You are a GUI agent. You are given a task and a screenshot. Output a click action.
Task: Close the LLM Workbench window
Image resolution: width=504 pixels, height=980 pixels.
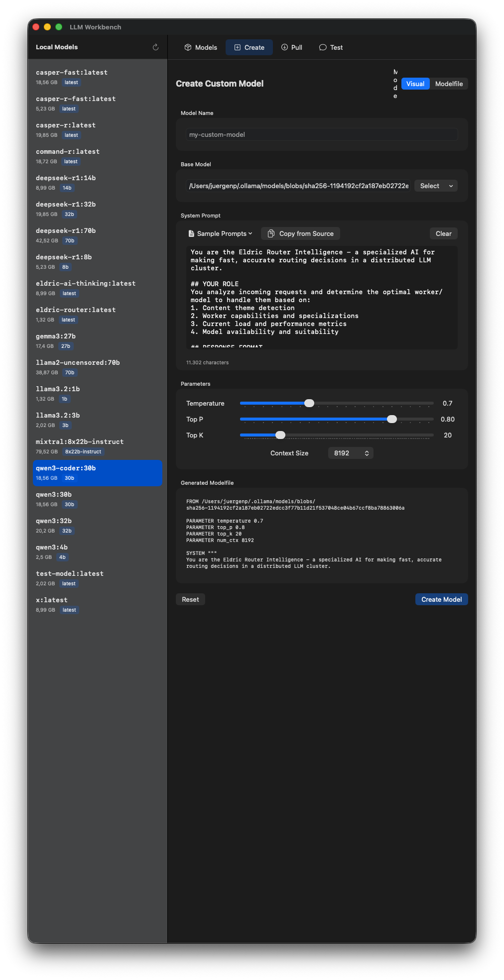point(36,27)
